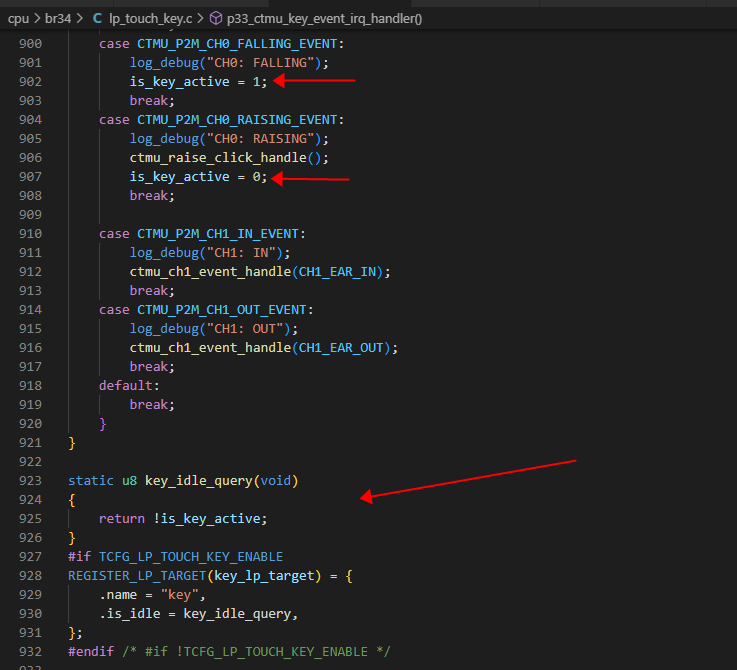
Task: Click the C file-type icon in breadcrumb
Action: [97, 19]
